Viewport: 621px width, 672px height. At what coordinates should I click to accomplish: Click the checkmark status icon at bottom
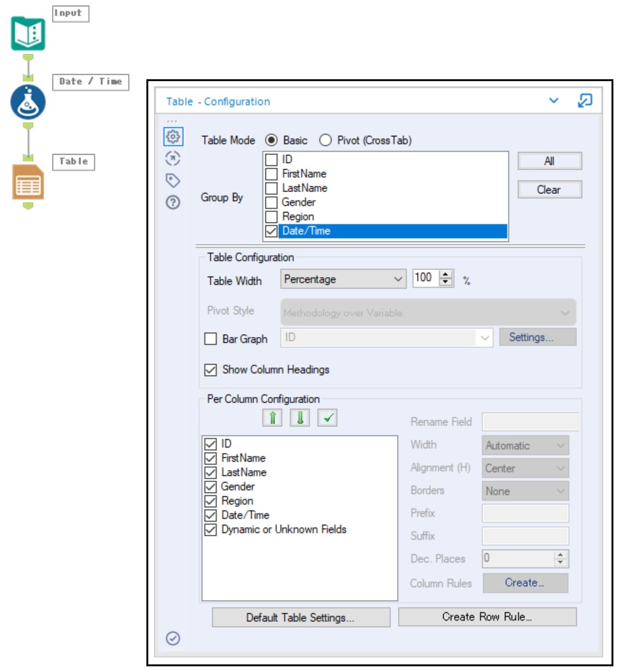(173, 638)
